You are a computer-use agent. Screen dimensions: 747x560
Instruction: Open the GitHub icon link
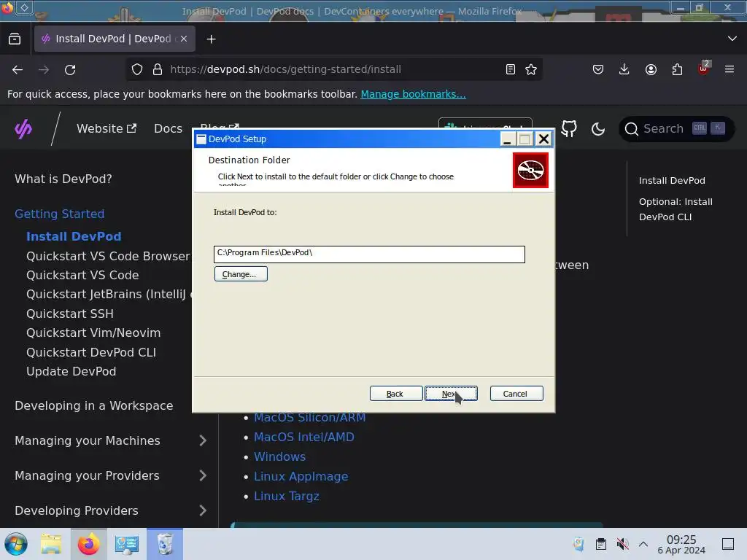coord(569,128)
